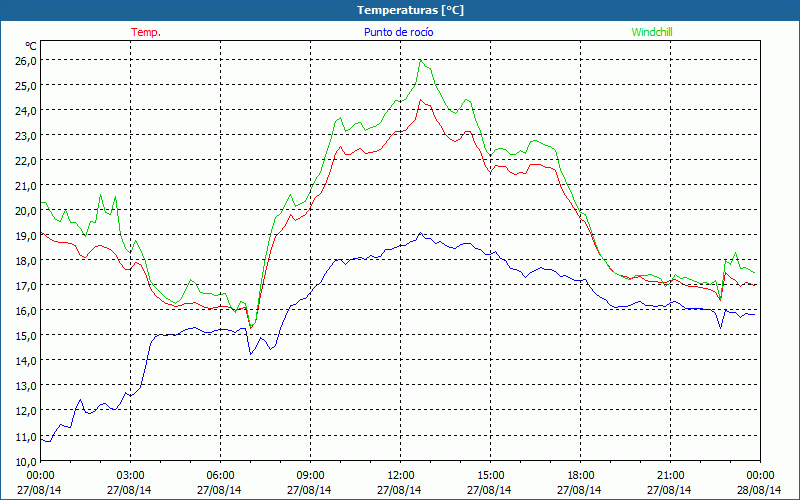Click the 17,0 y-axis value
The width and height of the screenshot is (800, 500).
tap(24, 286)
